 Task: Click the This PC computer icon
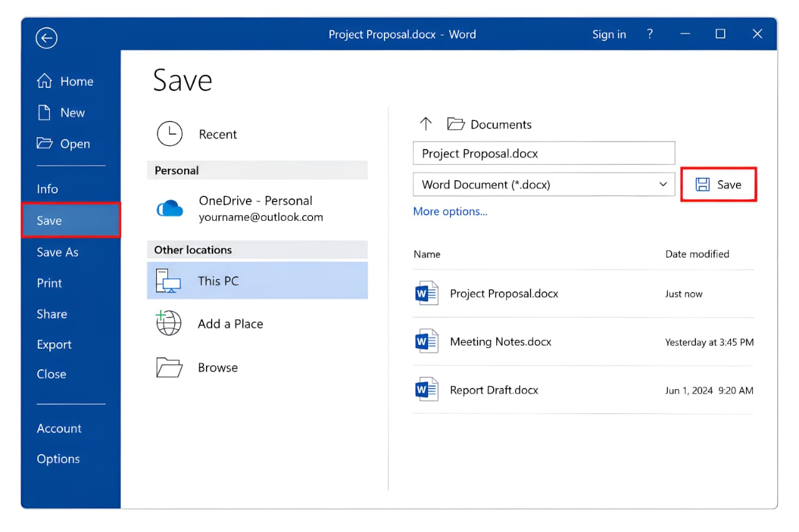[x=168, y=281]
